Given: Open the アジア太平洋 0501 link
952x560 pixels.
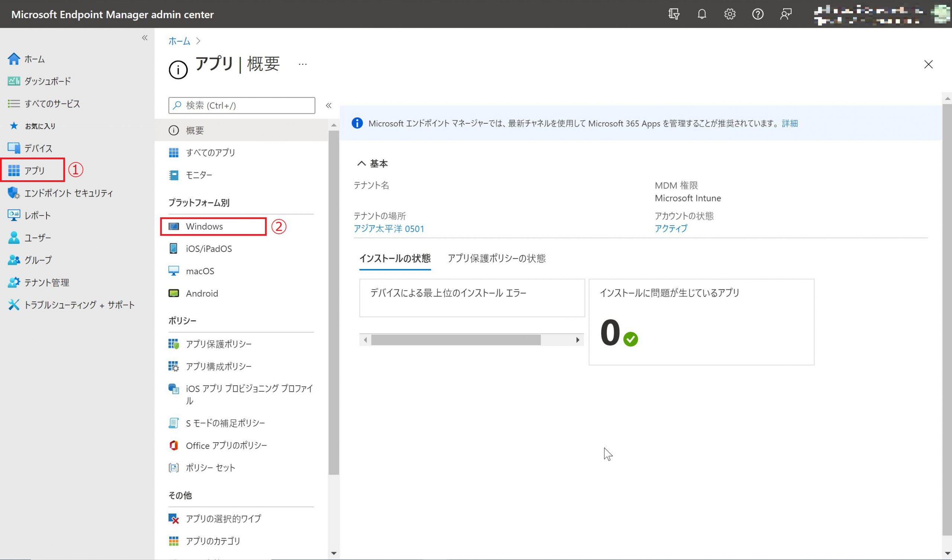Looking at the screenshot, I should [389, 229].
